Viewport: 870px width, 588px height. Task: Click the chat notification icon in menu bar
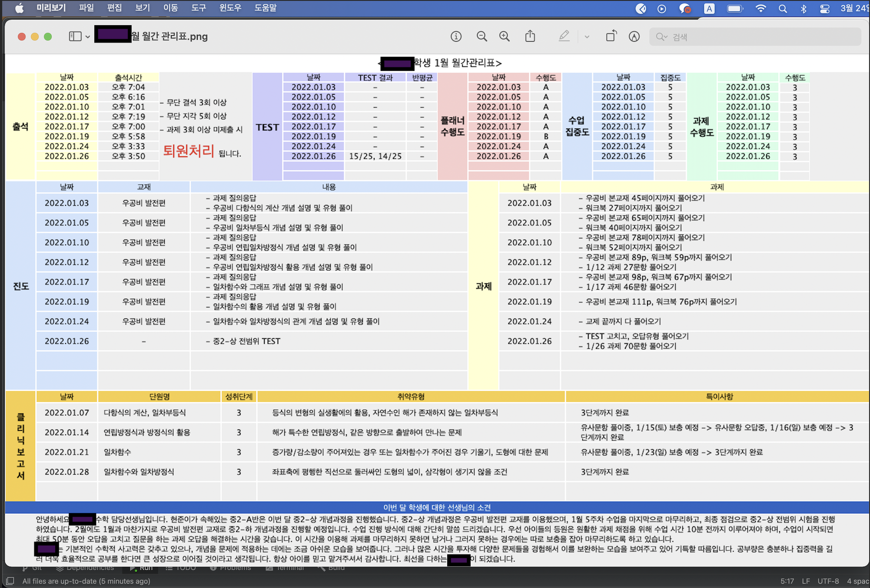(685, 9)
